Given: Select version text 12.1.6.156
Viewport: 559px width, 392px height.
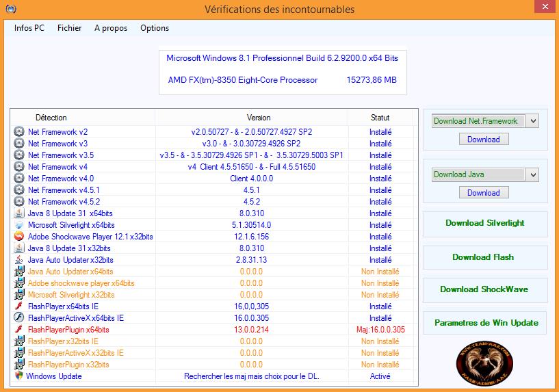Looking at the screenshot, I should tap(251, 237).
